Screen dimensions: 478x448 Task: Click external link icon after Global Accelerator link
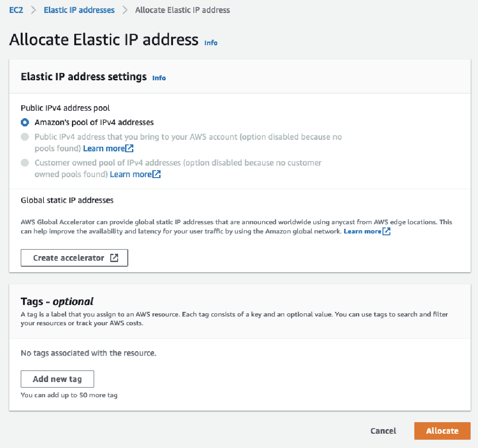click(387, 231)
